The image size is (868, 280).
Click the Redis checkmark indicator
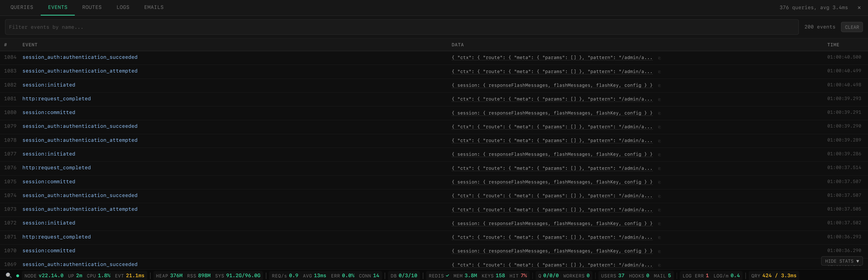coord(448,276)
